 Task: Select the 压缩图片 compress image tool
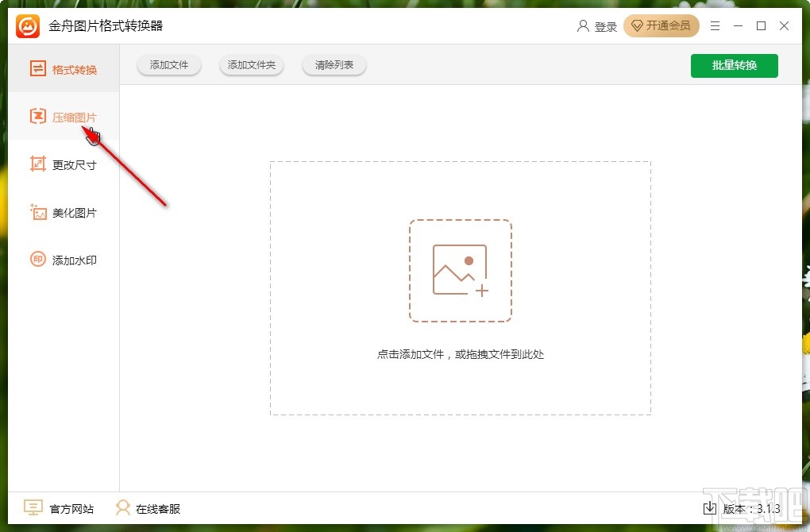[x=64, y=117]
